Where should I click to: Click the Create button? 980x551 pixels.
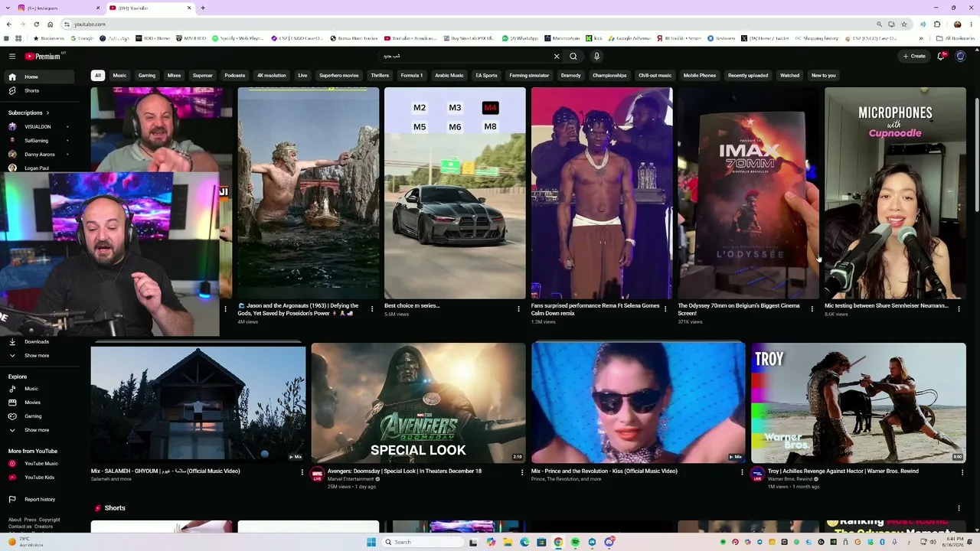tap(914, 56)
